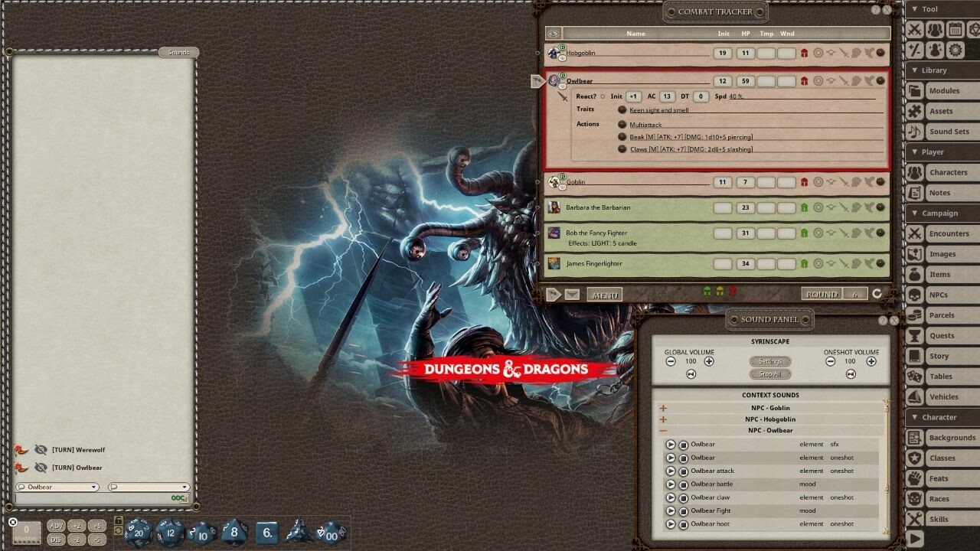Viewport: 980px width, 551px height.
Task: Expand the NPC - Goblin sound group
Action: [664, 408]
